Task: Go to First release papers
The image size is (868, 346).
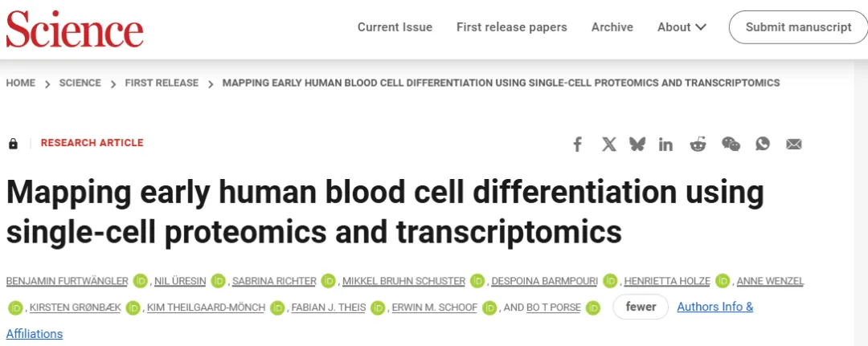Action: 511,27
